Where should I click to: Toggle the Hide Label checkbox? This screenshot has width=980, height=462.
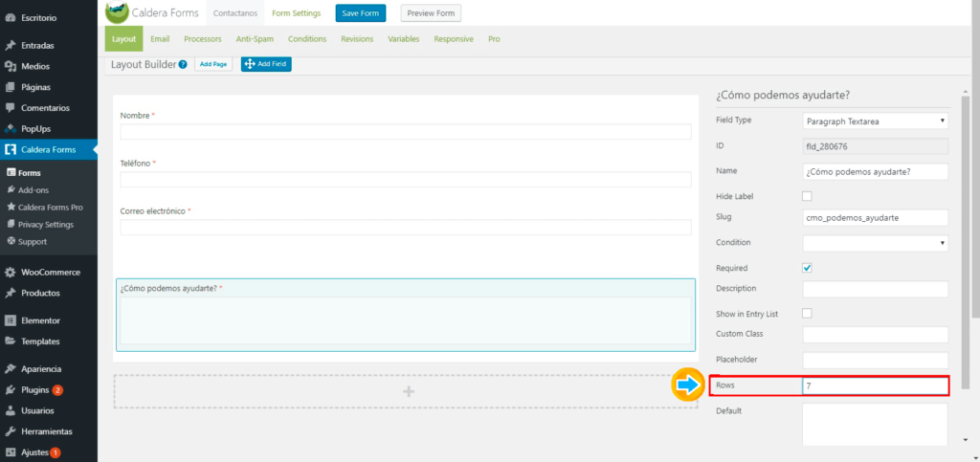click(x=807, y=196)
